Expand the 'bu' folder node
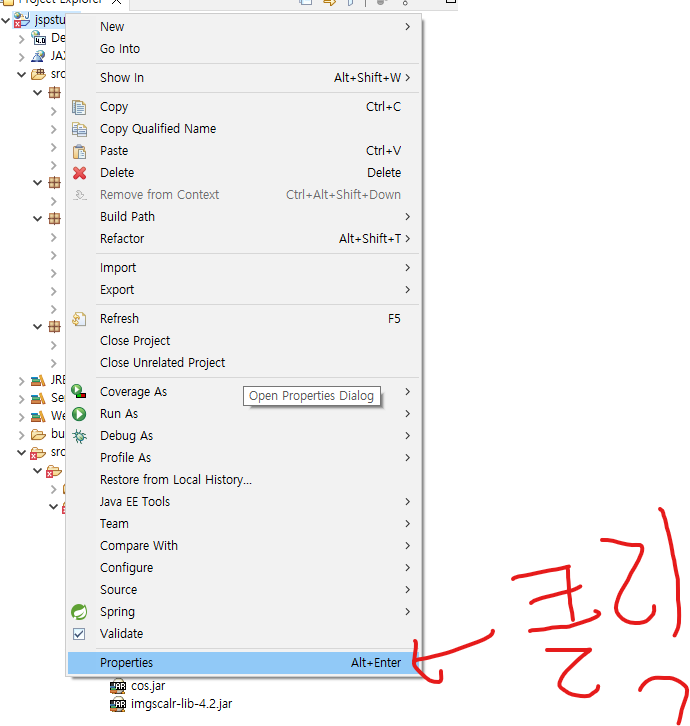Screen dimensions: 690x726 click(21, 435)
